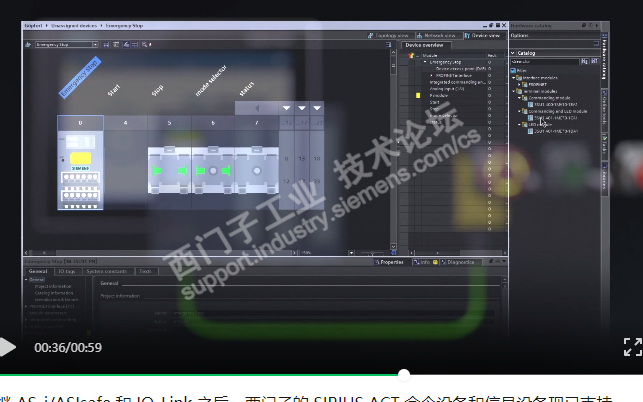
Task: Select rack slot 7 header
Action: (257, 123)
